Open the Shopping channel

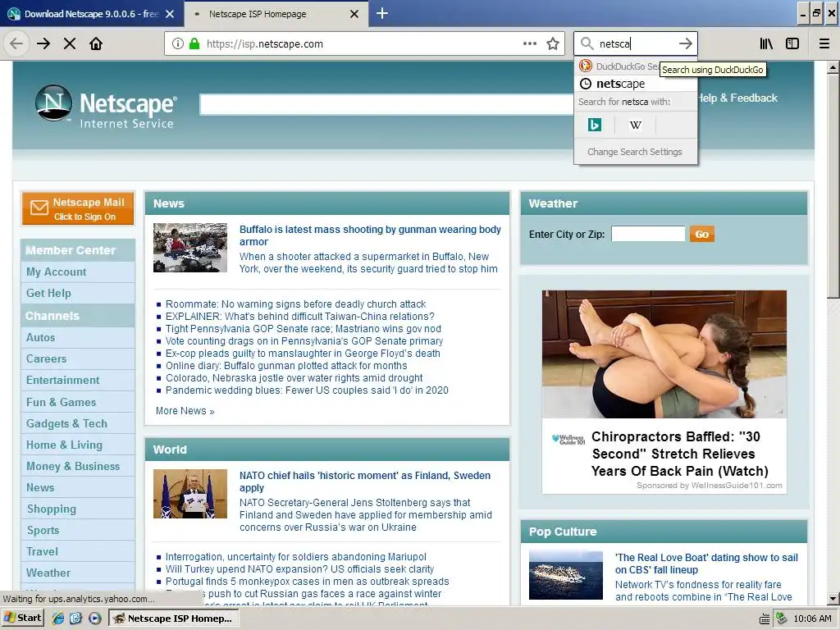pos(52,509)
